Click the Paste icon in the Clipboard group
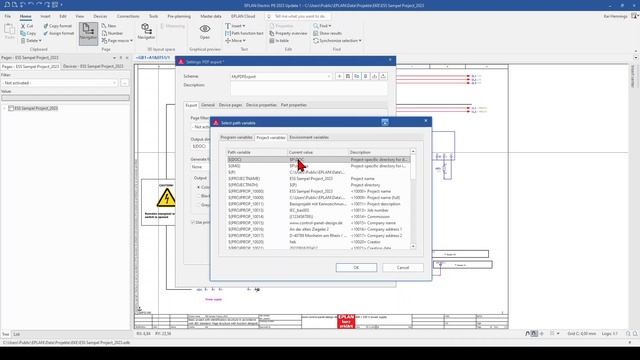This screenshot has height=360, width=640. [9, 30]
